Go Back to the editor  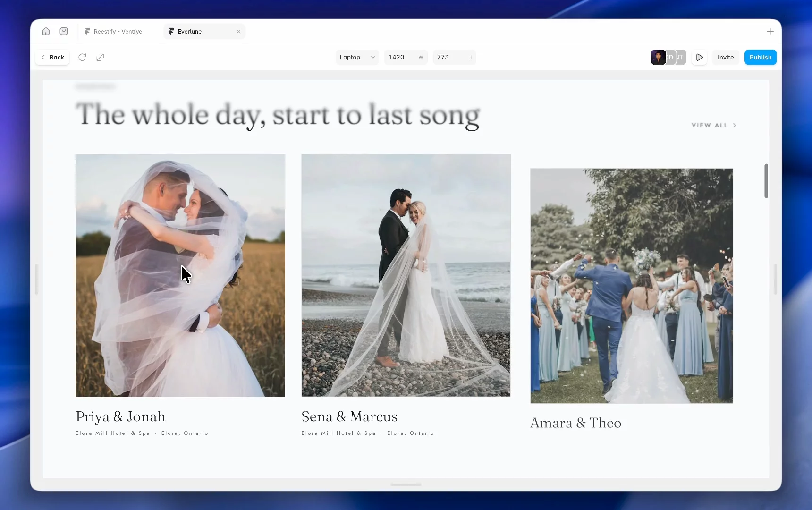(x=52, y=57)
